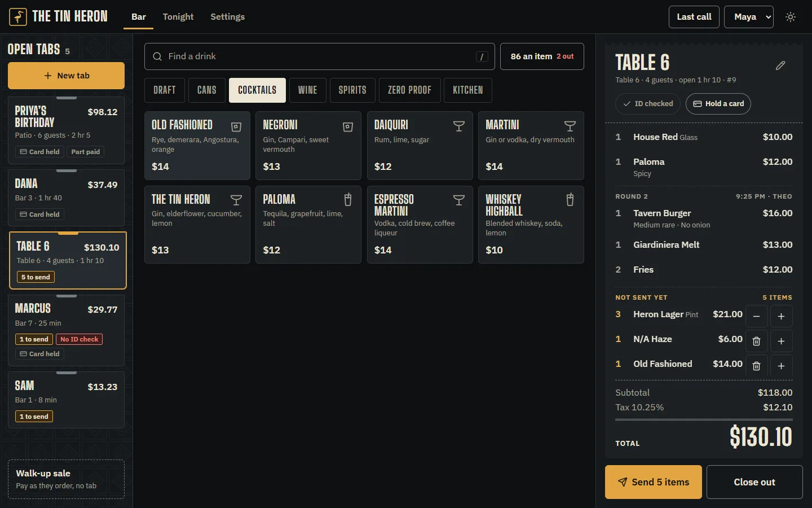Image resolution: width=812 pixels, height=508 pixels.
Task: Click the Last call button
Action: (694, 17)
